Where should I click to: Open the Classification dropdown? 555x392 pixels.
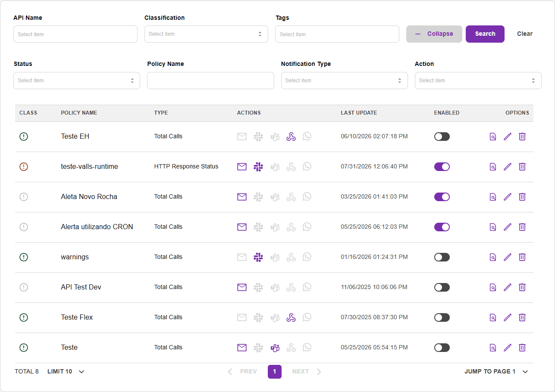(x=206, y=34)
